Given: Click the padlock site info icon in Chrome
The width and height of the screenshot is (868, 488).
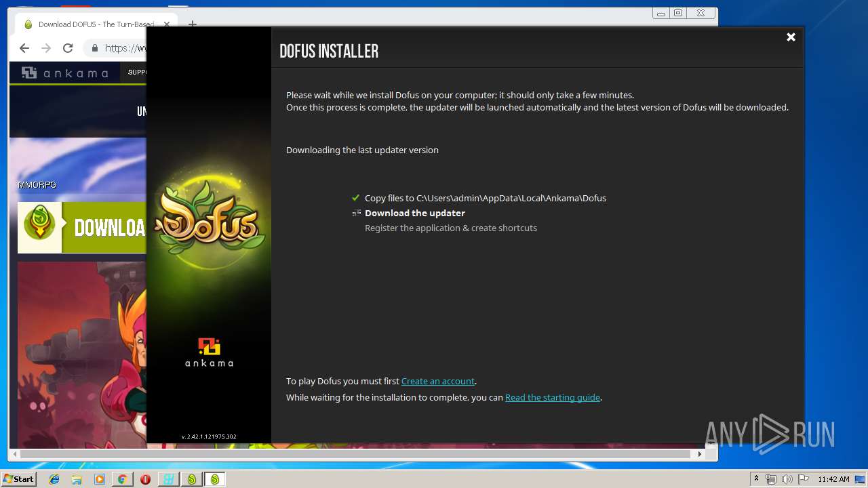Looking at the screenshot, I should [x=94, y=48].
